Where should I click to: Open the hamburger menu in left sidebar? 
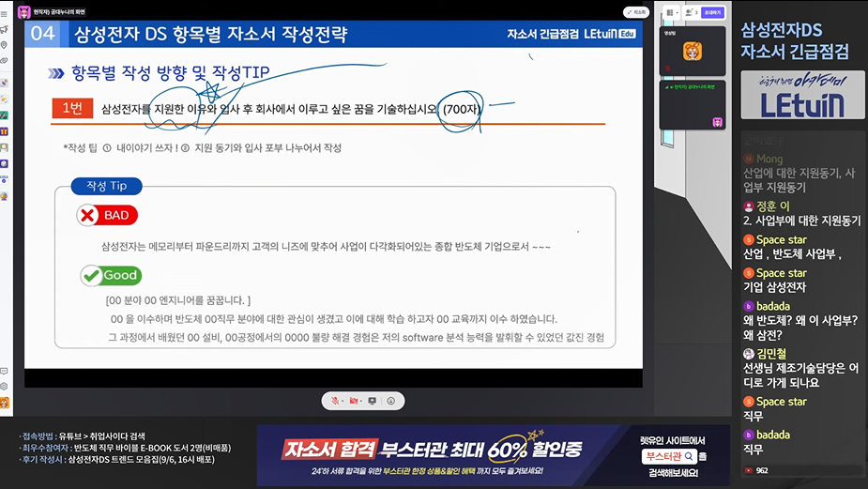click(5, 14)
